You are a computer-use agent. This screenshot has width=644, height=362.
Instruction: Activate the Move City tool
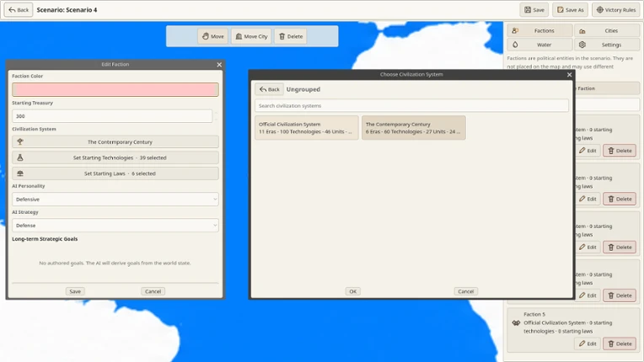251,36
